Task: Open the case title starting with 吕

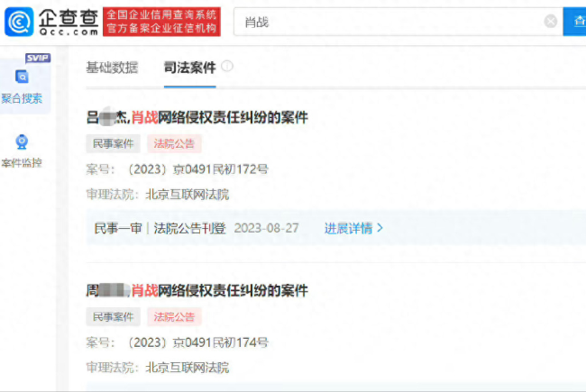Action: pyautogui.click(x=197, y=117)
